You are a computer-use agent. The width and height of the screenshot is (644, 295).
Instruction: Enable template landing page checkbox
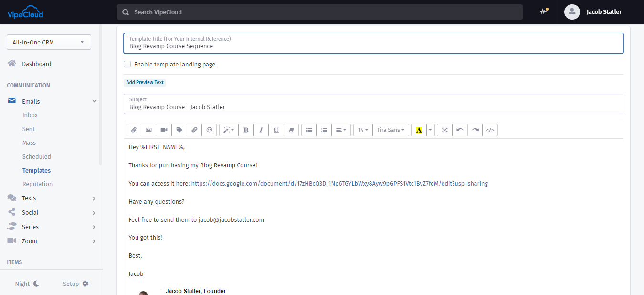(x=127, y=64)
